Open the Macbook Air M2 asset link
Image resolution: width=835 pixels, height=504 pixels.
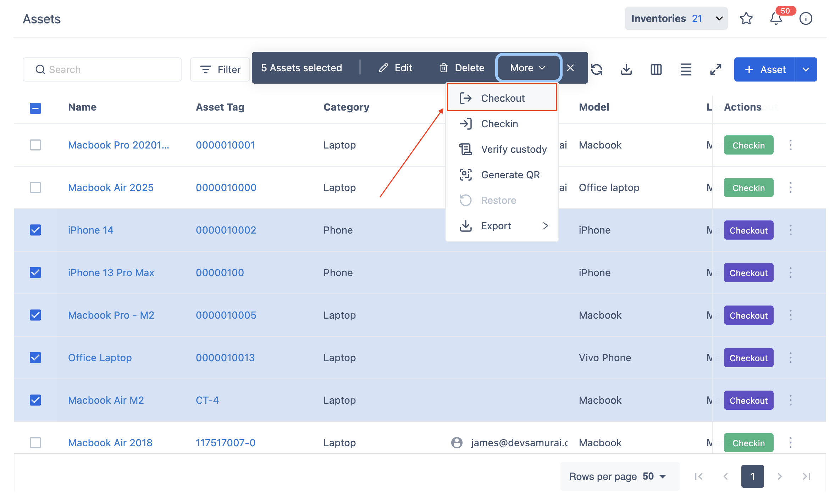[106, 400]
